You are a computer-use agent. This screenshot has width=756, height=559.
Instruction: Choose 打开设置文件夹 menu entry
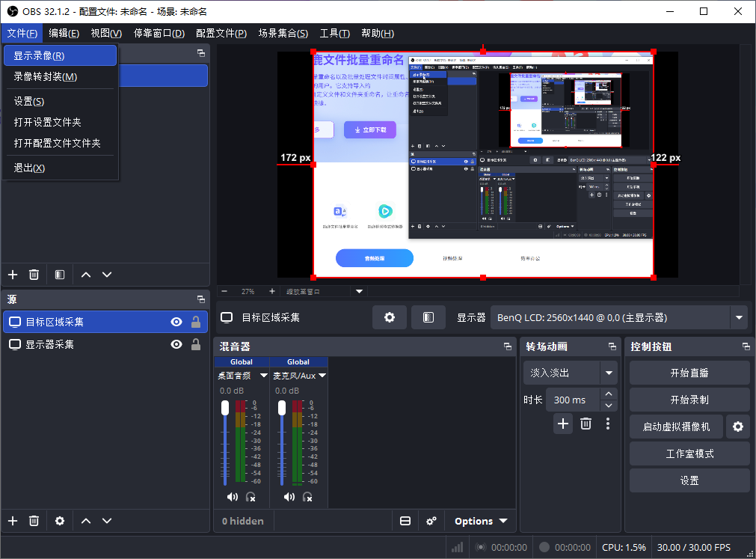click(x=61, y=122)
